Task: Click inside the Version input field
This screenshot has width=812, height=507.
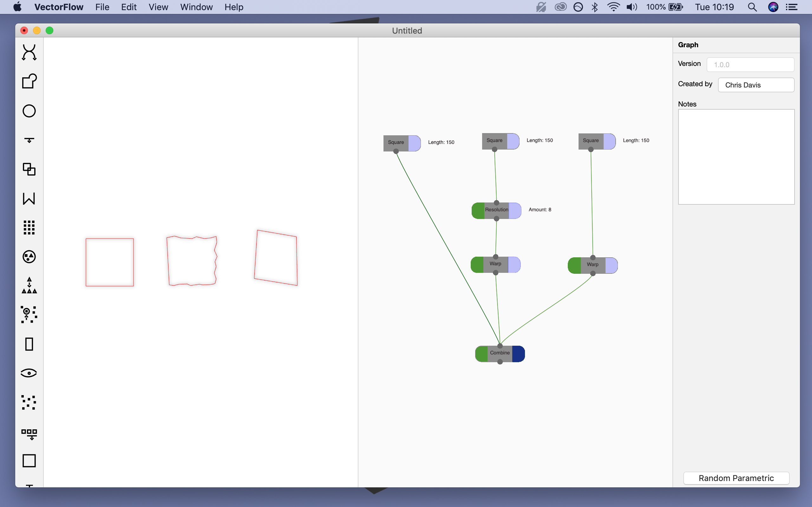Action: click(750, 65)
